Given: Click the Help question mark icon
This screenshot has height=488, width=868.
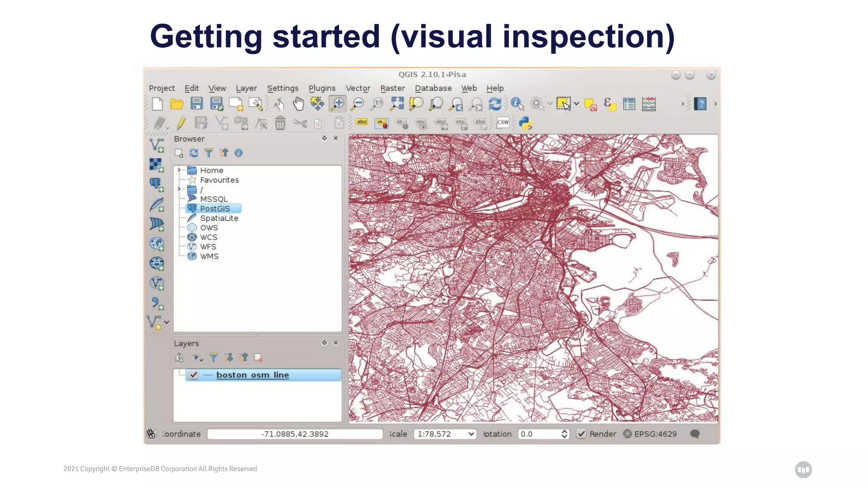Looking at the screenshot, I should click(700, 104).
